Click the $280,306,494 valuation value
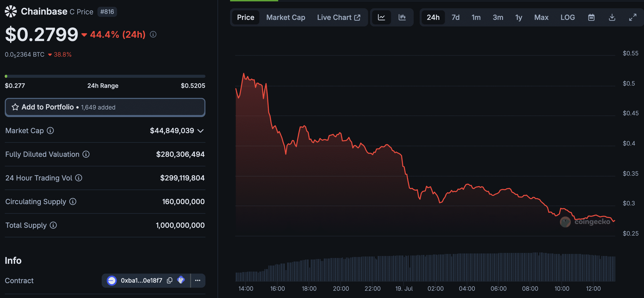Image resolution: width=644 pixels, height=298 pixels. click(180, 154)
